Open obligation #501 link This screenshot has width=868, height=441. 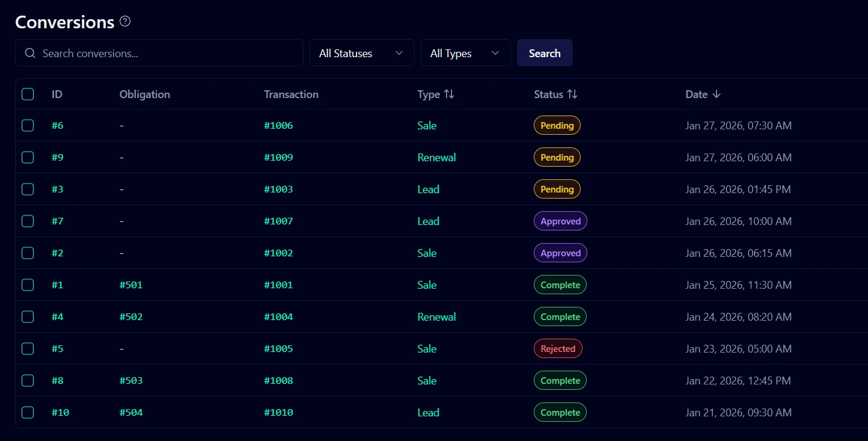tap(131, 285)
